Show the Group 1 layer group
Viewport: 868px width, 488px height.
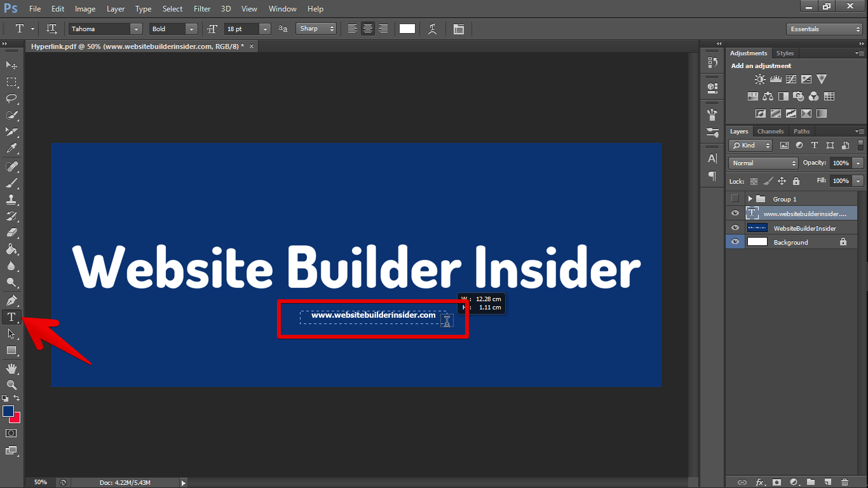(x=735, y=199)
